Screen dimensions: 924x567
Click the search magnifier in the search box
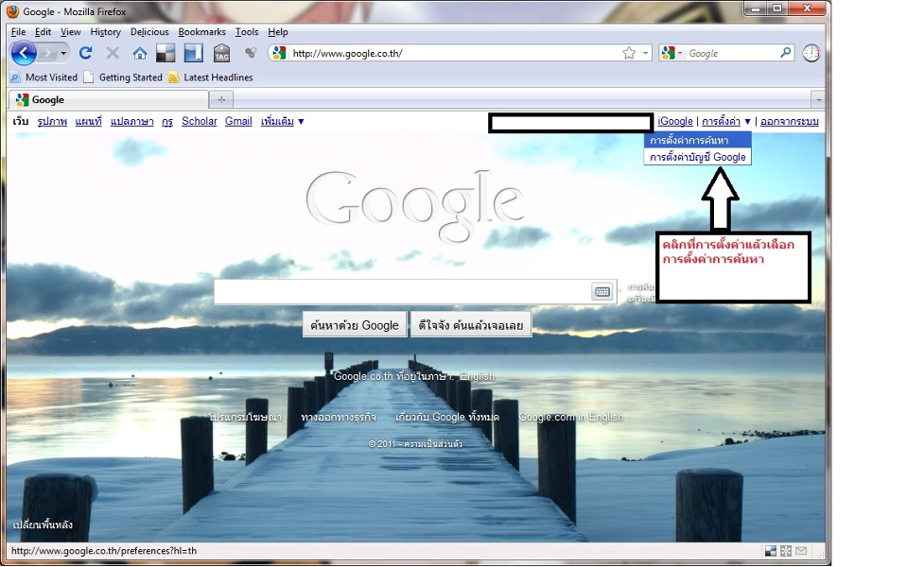point(786,53)
